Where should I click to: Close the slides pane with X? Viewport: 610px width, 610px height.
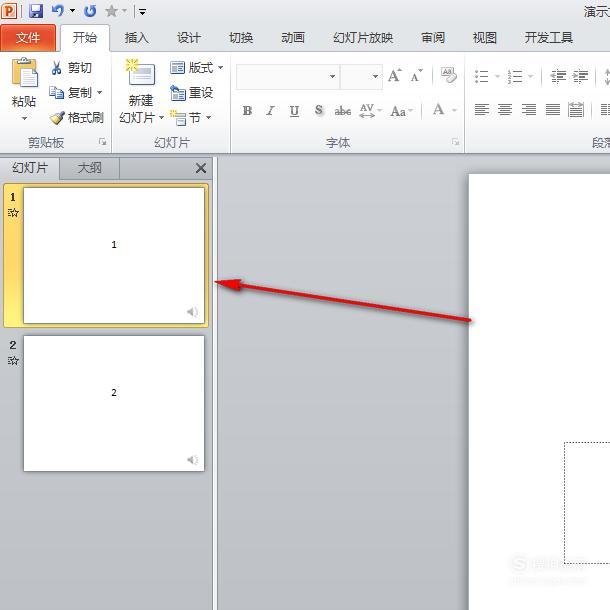tap(201, 168)
